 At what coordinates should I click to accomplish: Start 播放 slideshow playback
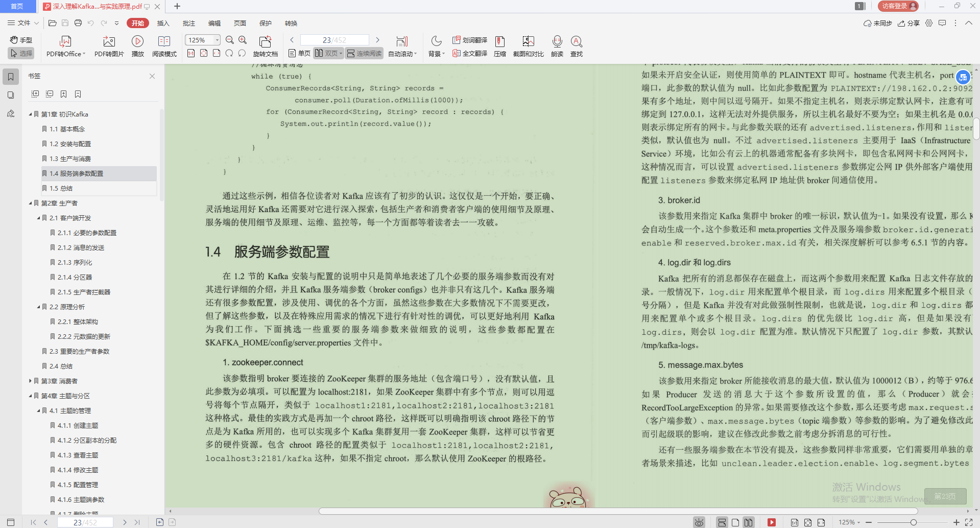[x=137, y=45]
